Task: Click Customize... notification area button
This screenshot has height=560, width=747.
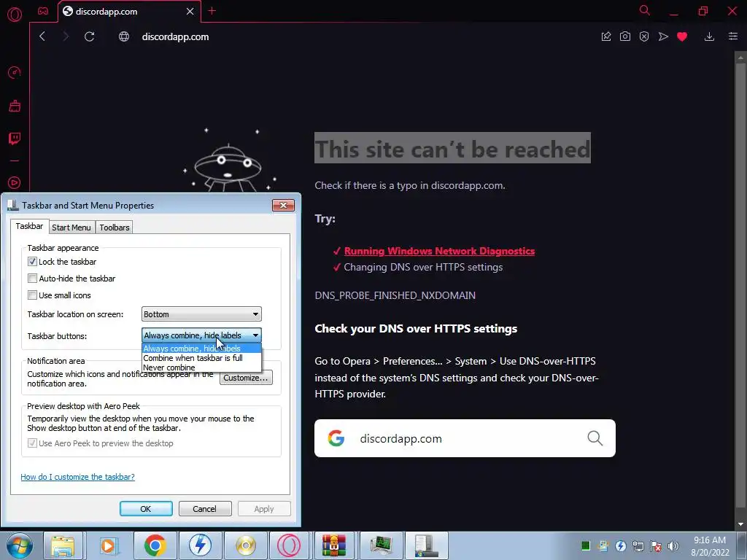Action: [246, 378]
